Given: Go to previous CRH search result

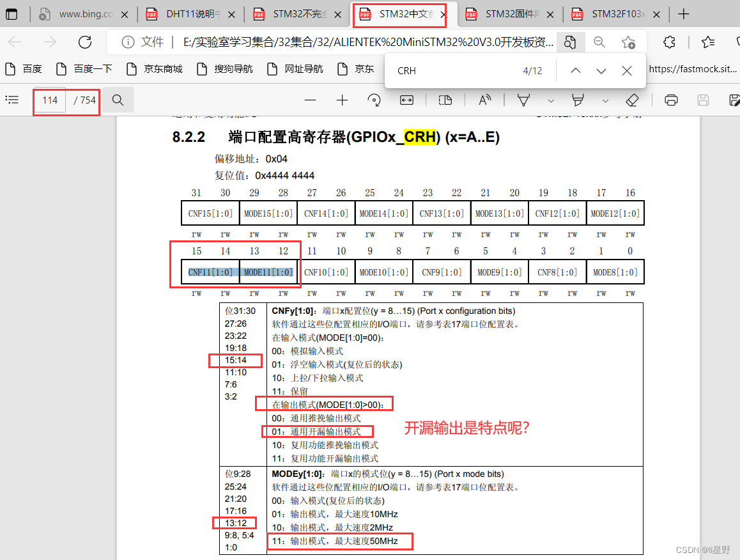Looking at the screenshot, I should tap(575, 71).
